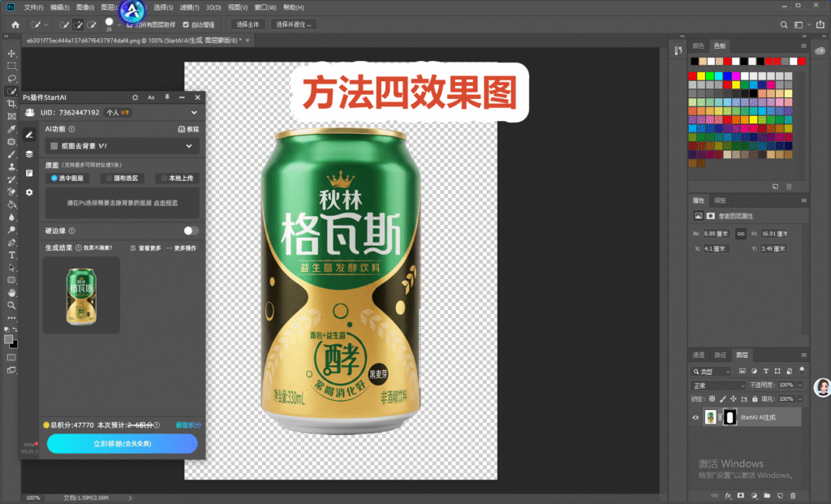Pin the StartAI plugin panel
Image resolution: width=831 pixels, height=504 pixels.
(166, 97)
